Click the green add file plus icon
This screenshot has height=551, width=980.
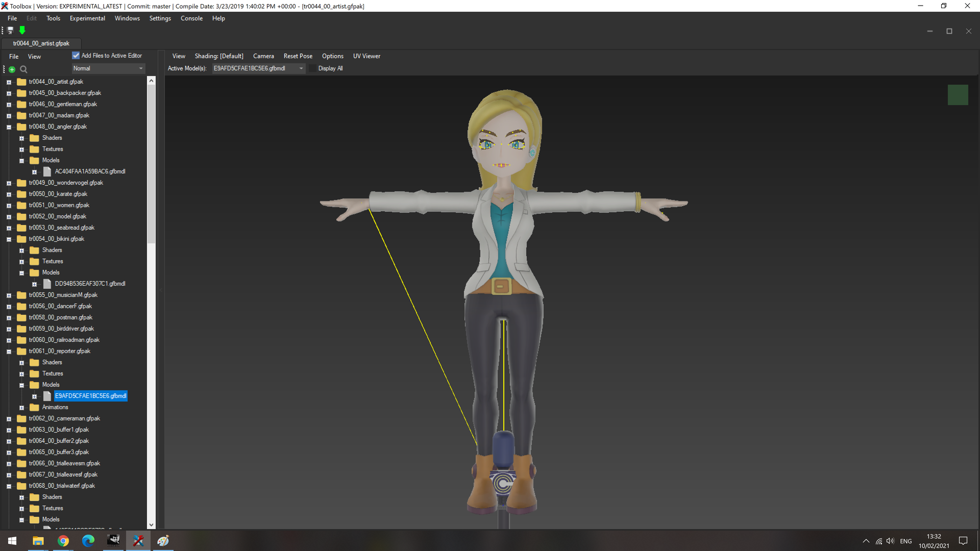tap(12, 69)
